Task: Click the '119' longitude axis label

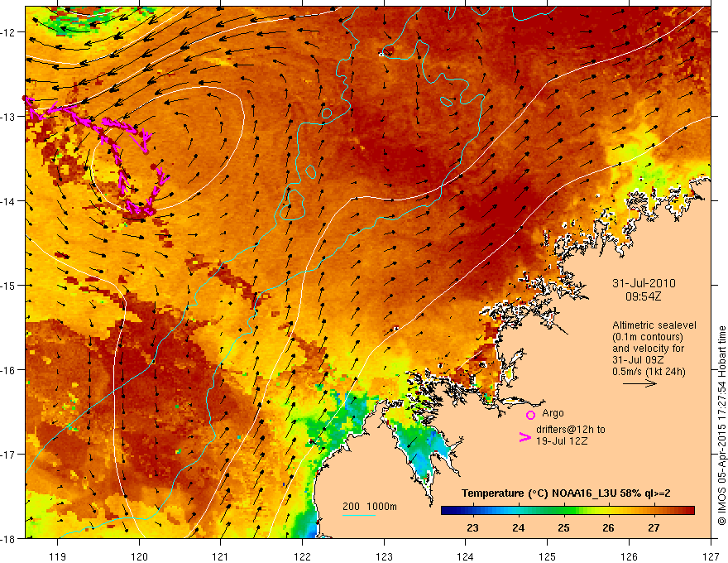Action: pos(58,556)
